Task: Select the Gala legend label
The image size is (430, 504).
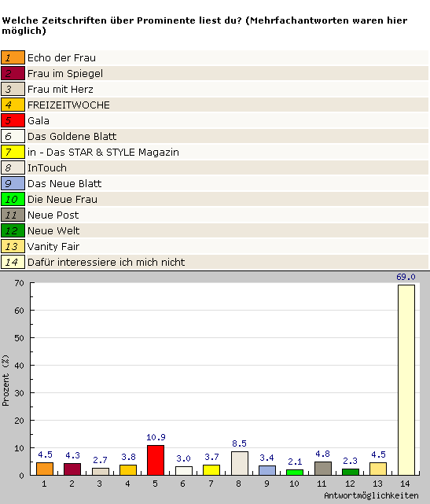Action: click(x=39, y=121)
